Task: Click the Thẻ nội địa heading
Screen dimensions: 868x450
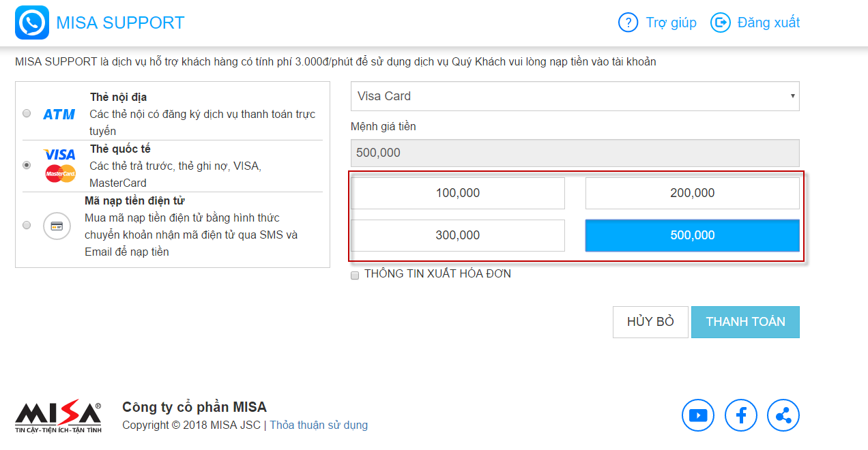Action: [x=119, y=97]
